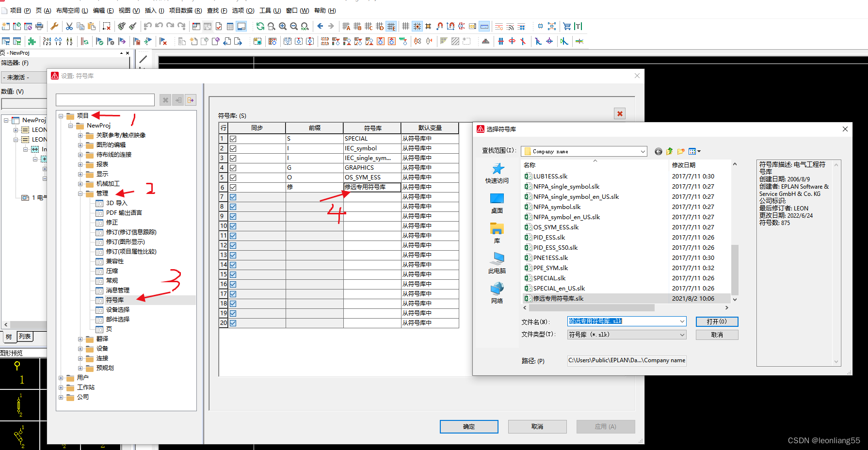
Task: Click the 确定 button in settings dialog
Action: (468, 427)
